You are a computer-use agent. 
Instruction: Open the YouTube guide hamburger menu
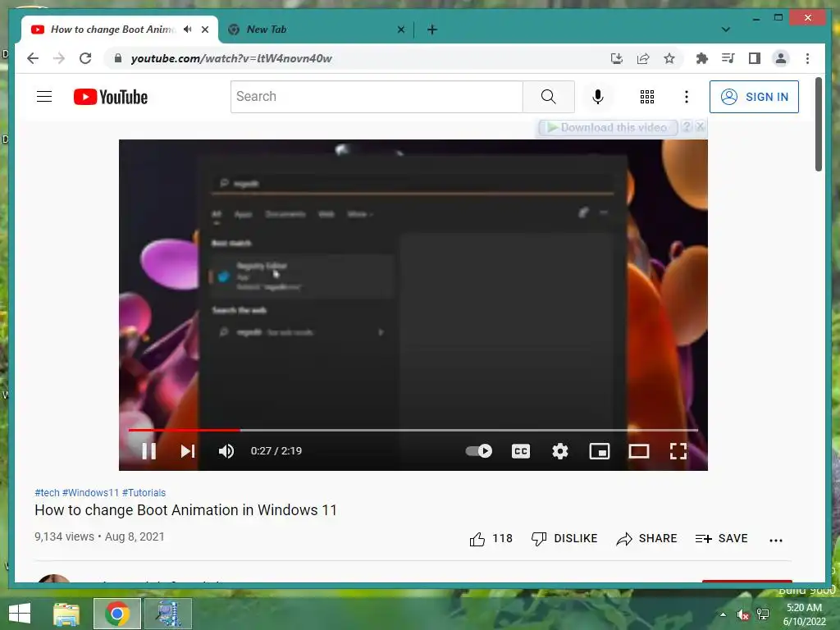pos(44,97)
